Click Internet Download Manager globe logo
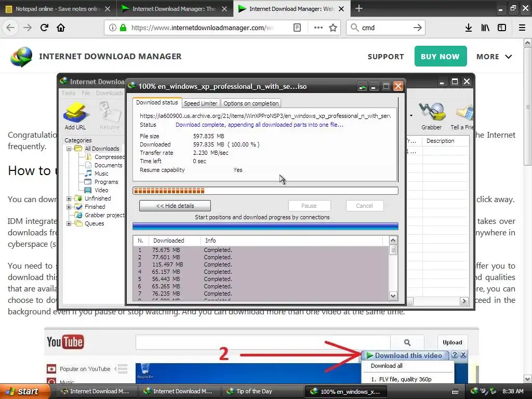Image resolution: width=532 pixels, height=399 pixels. pyautogui.click(x=21, y=56)
